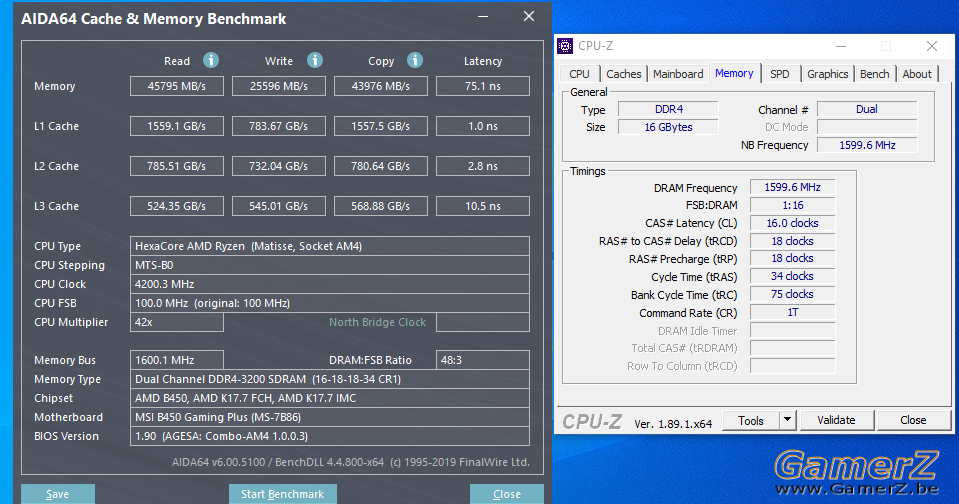This screenshot has width=959, height=504.
Task: Select the Memory tab in CPU-Z
Action: click(734, 73)
